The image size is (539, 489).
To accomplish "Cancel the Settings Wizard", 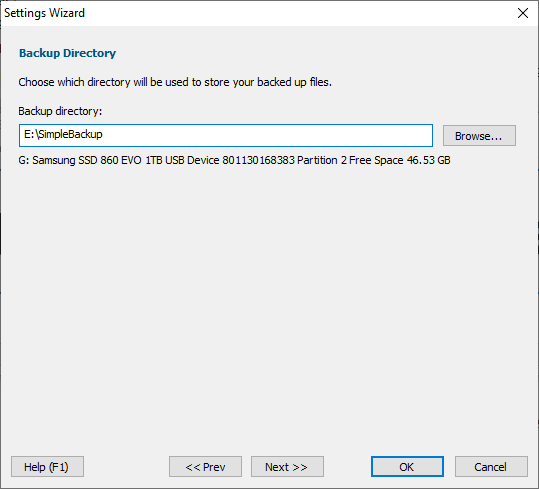I will pos(491,467).
